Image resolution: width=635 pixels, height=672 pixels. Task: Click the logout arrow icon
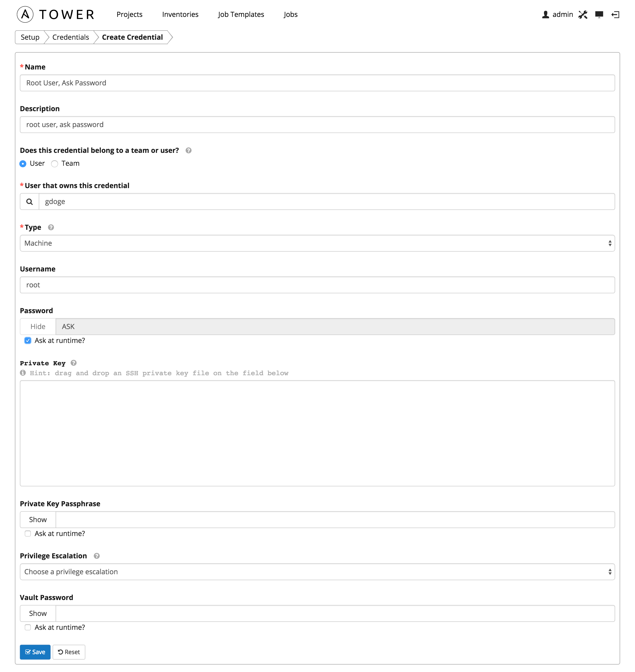(615, 15)
